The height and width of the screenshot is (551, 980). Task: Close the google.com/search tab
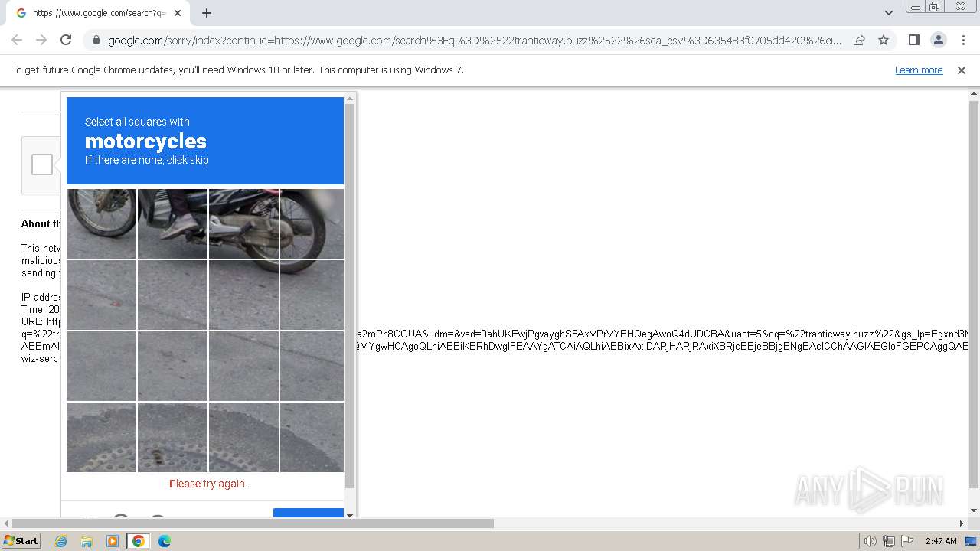pos(178,13)
